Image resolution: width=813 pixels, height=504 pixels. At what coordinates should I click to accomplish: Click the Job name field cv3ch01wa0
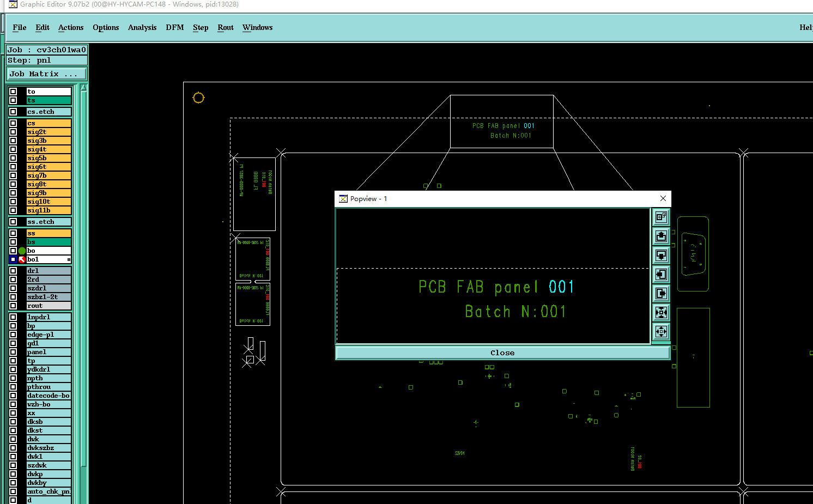(47, 50)
